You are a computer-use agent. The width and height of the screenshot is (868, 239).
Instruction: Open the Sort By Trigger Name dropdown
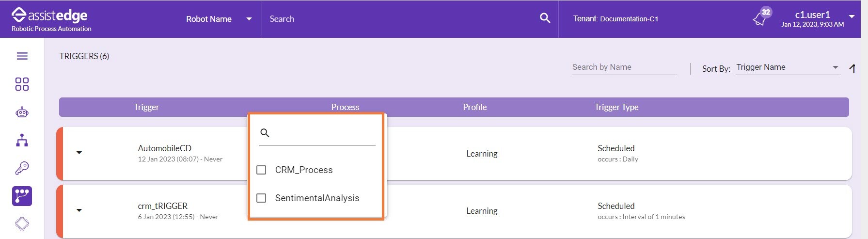pos(787,67)
